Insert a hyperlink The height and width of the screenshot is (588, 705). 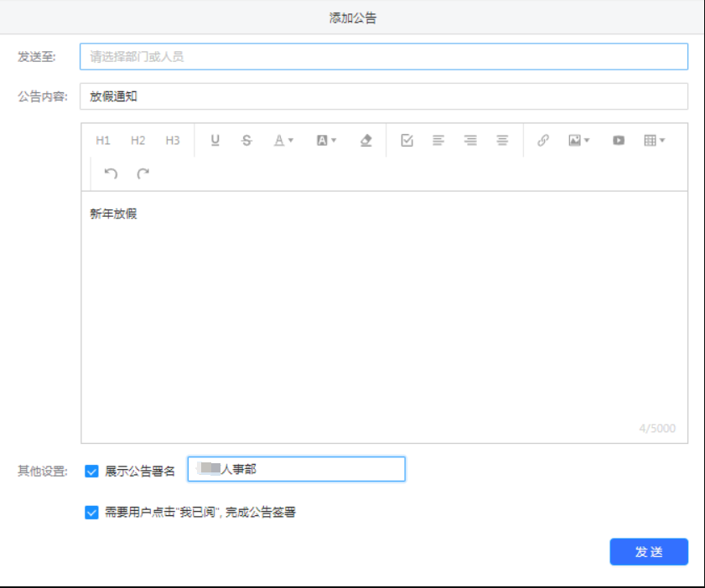pos(543,141)
